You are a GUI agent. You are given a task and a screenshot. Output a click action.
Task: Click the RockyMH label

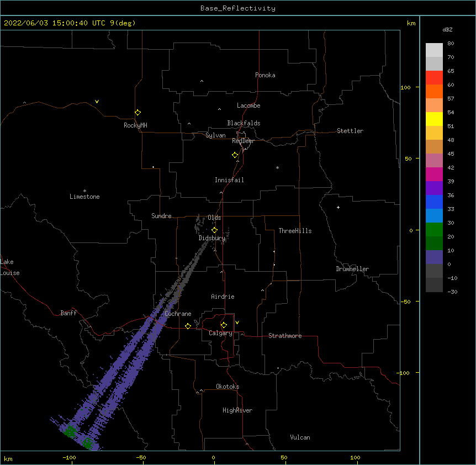(x=135, y=125)
